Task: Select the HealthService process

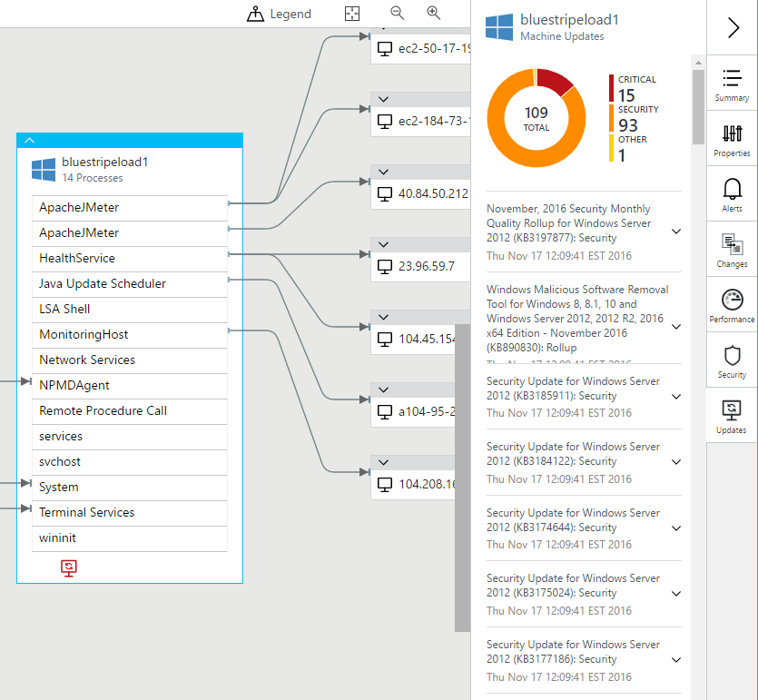Action: (129, 259)
